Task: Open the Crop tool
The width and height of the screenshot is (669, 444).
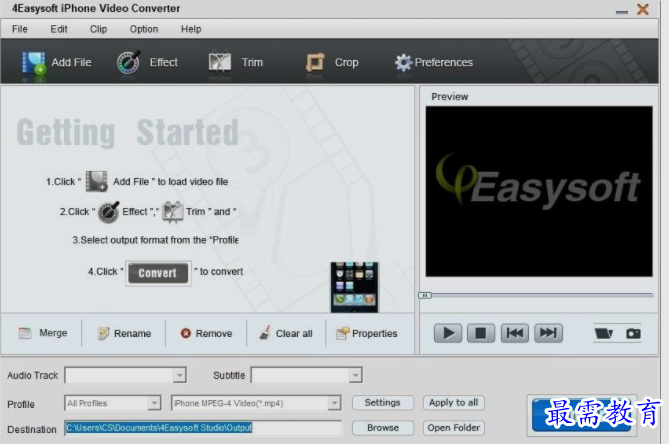Action: pos(315,63)
